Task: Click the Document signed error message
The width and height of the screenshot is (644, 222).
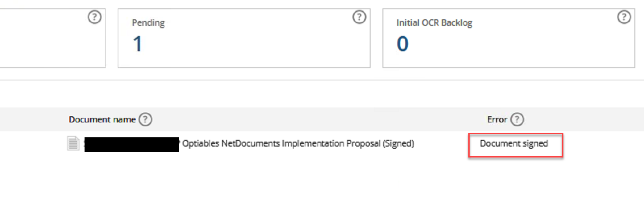Action: coord(514,143)
